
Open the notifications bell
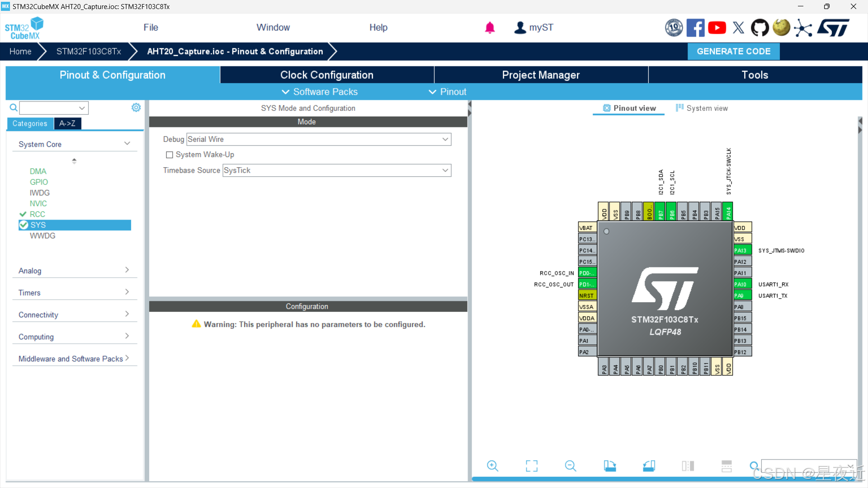point(490,28)
